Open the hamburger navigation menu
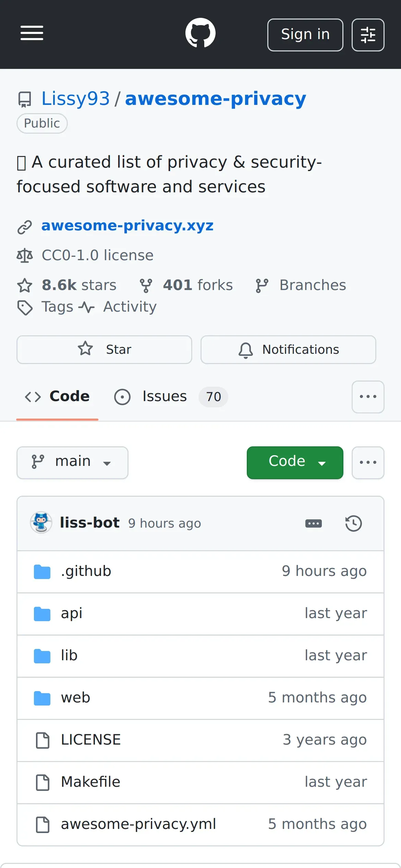Image resolution: width=401 pixels, height=868 pixels. tap(32, 33)
